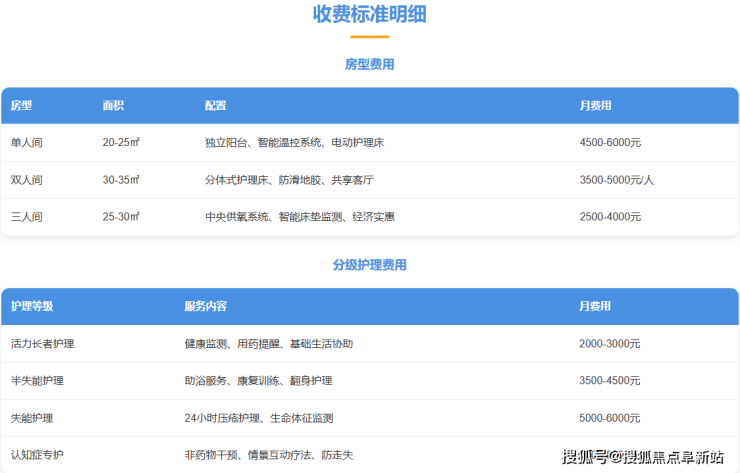Click the 4500-6000元 price cell

tap(610, 143)
